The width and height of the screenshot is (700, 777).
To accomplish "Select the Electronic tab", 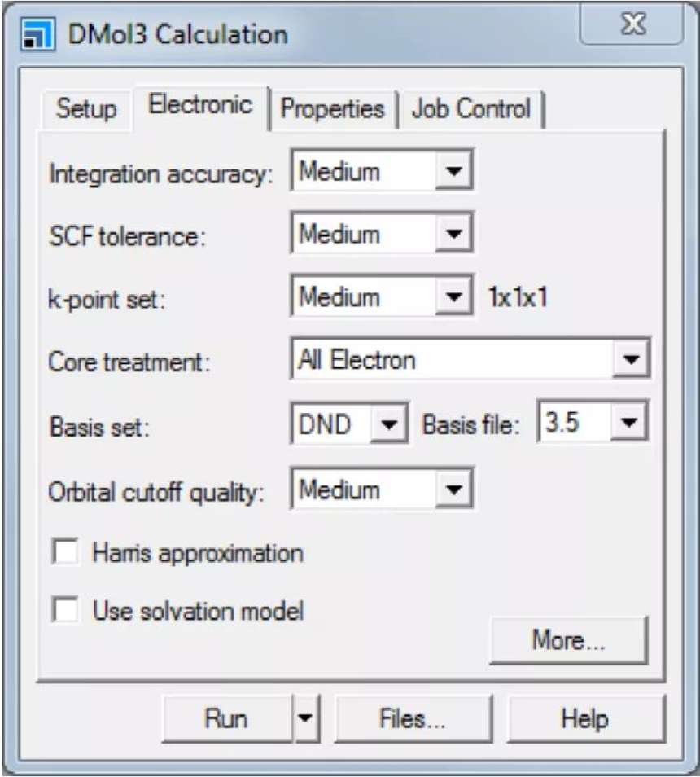I will pos(200,106).
